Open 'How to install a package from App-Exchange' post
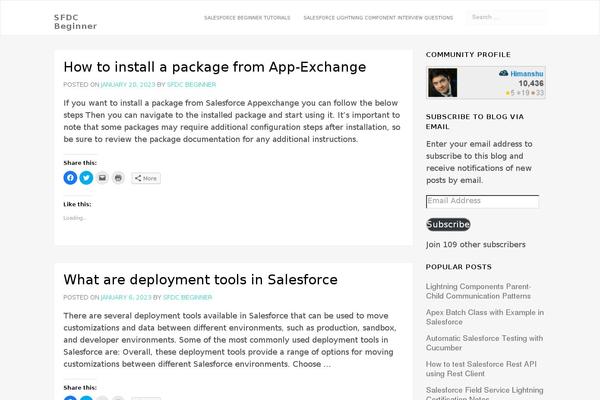600x400 pixels. tap(215, 67)
